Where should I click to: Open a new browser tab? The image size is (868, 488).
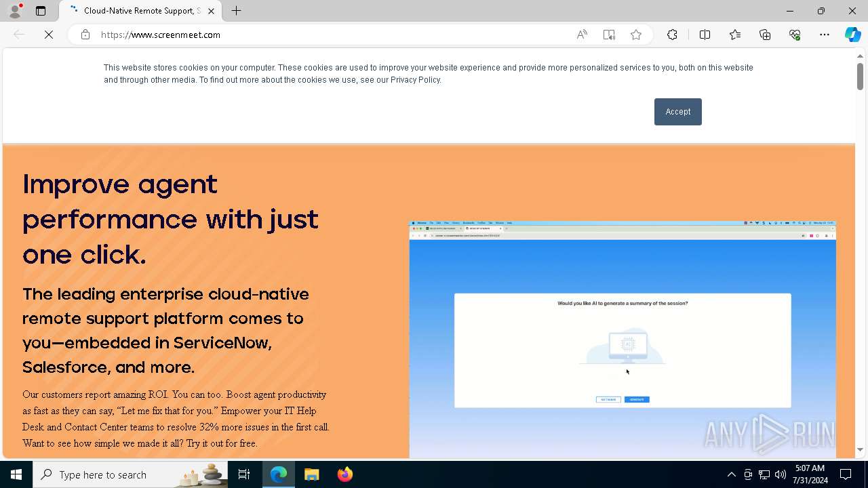236,11
